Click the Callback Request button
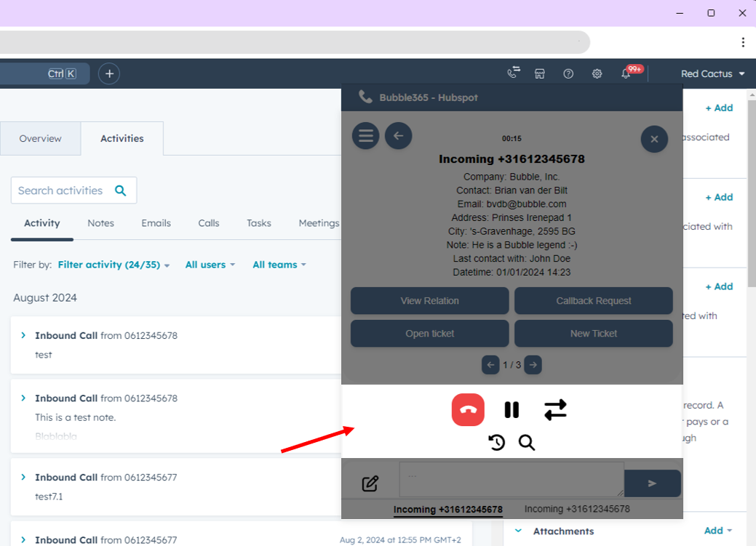Screen dimensions: 756x546 tap(593, 301)
